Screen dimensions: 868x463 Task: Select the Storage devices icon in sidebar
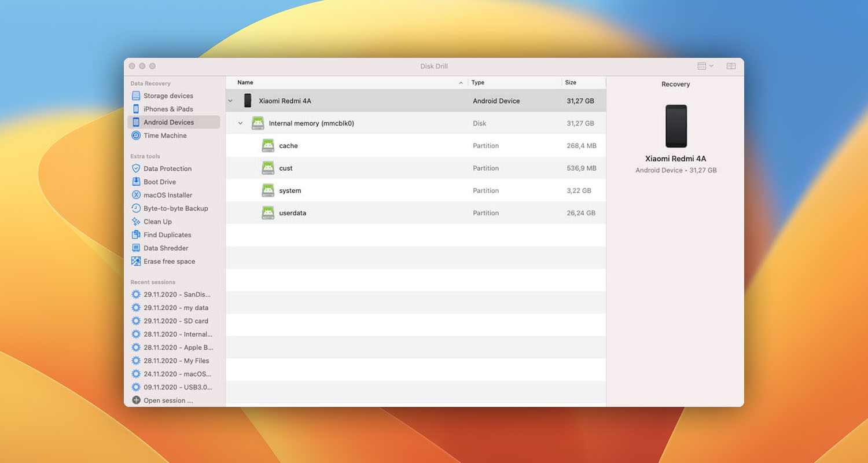136,95
